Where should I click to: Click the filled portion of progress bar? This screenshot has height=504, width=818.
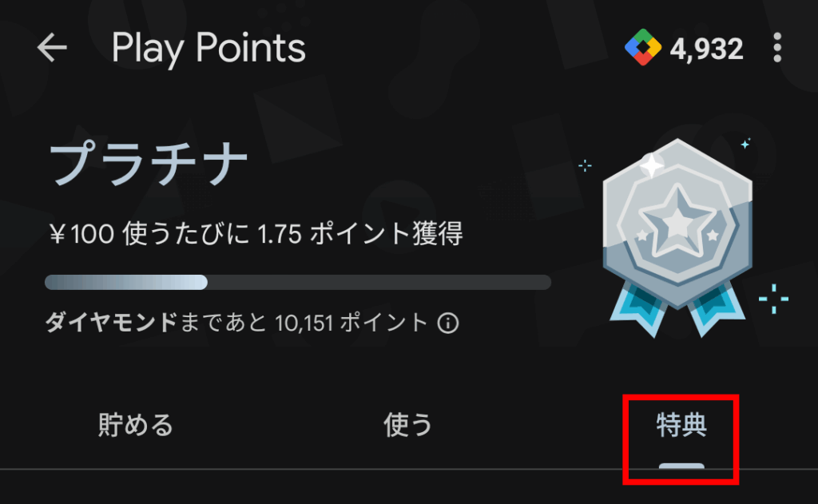coord(125,282)
